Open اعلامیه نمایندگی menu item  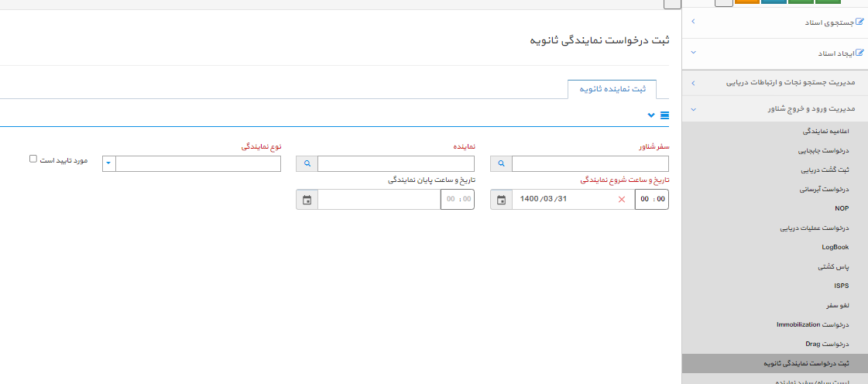tap(825, 131)
